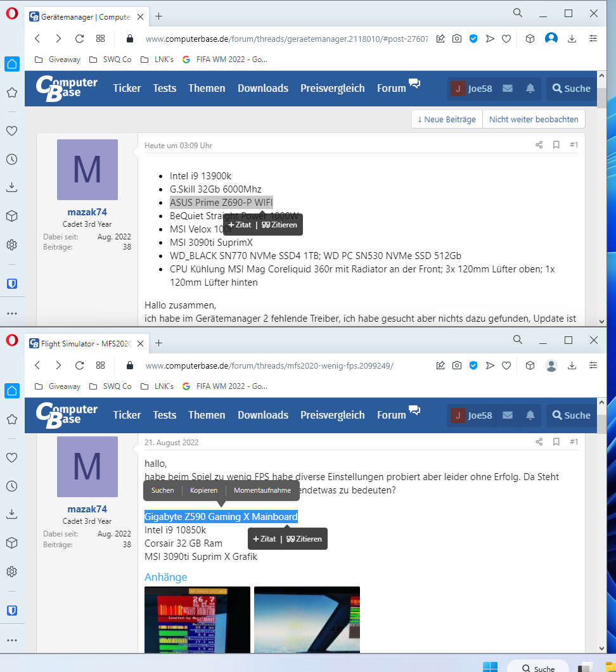Open notifications bell in bottom window header

point(530,415)
